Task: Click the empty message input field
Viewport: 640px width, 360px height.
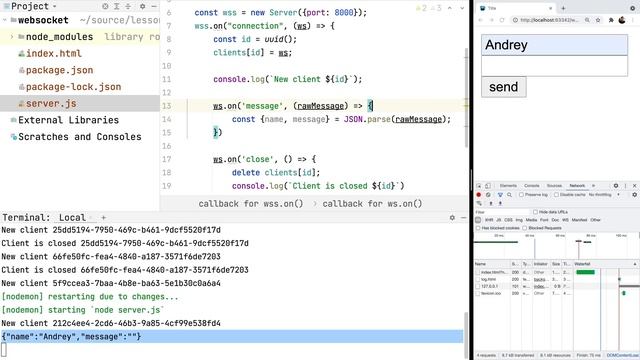Action: pyautogui.click(x=554, y=66)
